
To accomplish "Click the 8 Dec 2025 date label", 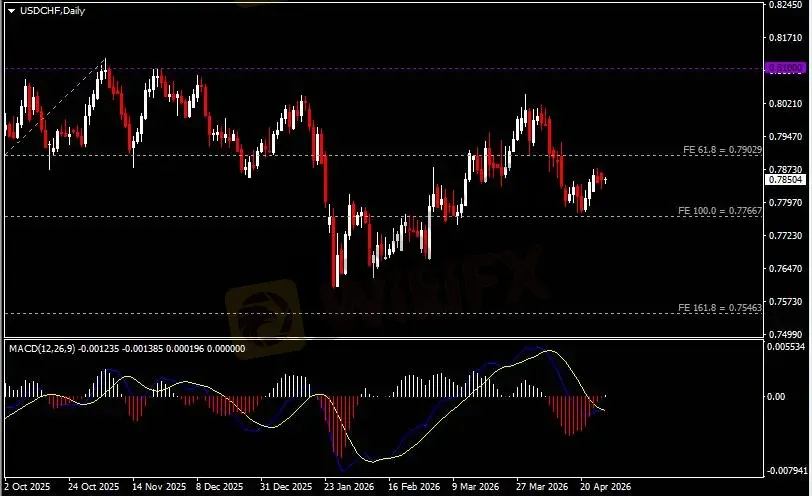I will click(220, 487).
